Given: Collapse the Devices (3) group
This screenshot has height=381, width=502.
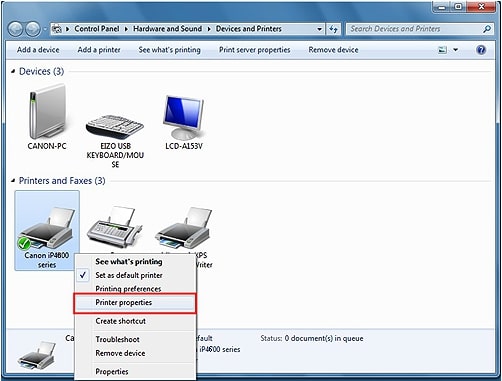Looking at the screenshot, I should (x=13, y=71).
